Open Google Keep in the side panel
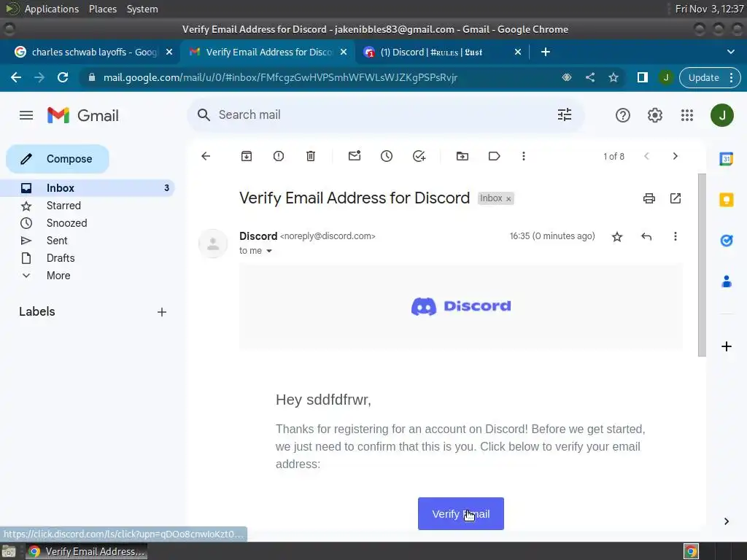This screenshot has height=560, width=747. click(x=726, y=200)
